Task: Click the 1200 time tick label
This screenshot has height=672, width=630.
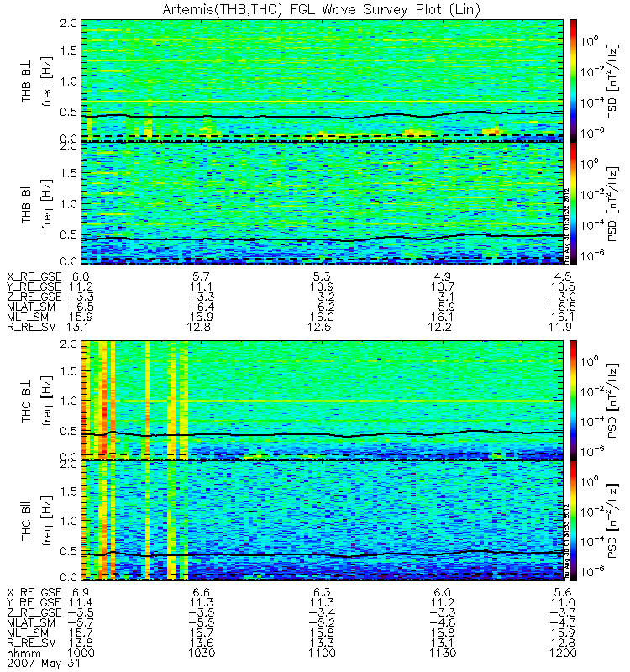Action: (563, 654)
